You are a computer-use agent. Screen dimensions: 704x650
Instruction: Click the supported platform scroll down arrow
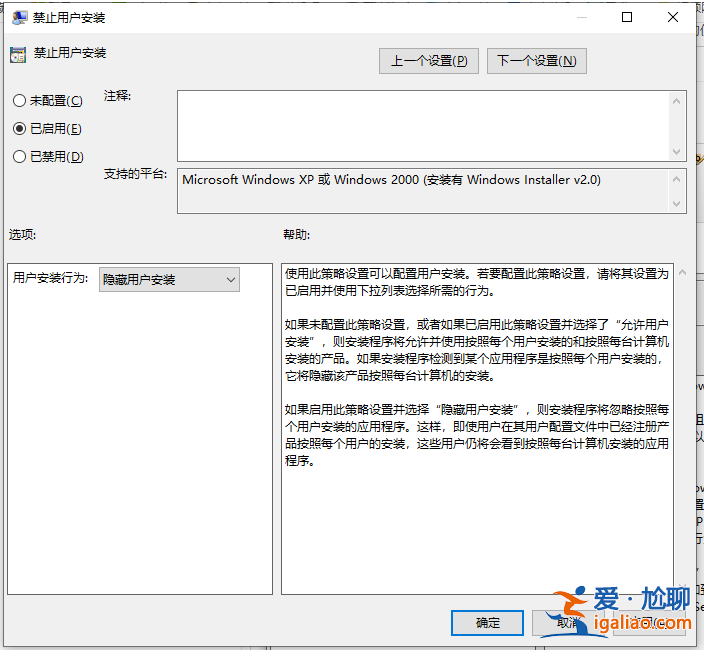(677, 204)
